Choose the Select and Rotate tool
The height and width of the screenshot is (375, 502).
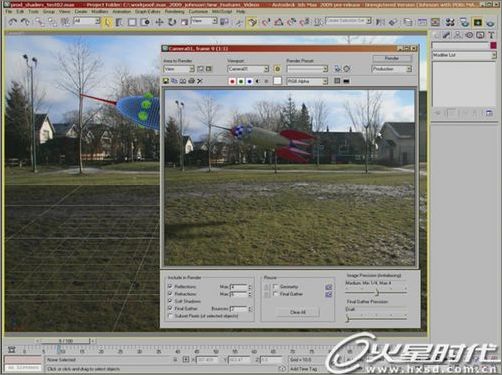172,22
